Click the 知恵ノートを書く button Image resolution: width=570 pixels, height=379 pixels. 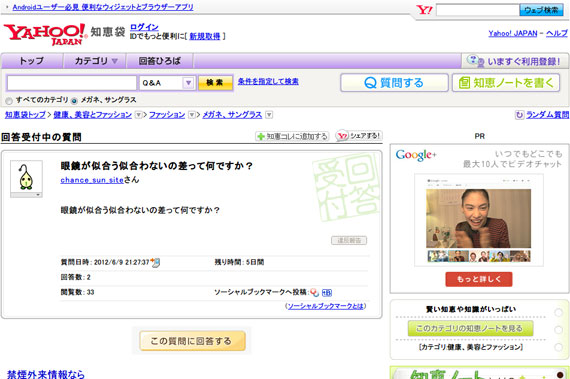(x=506, y=83)
